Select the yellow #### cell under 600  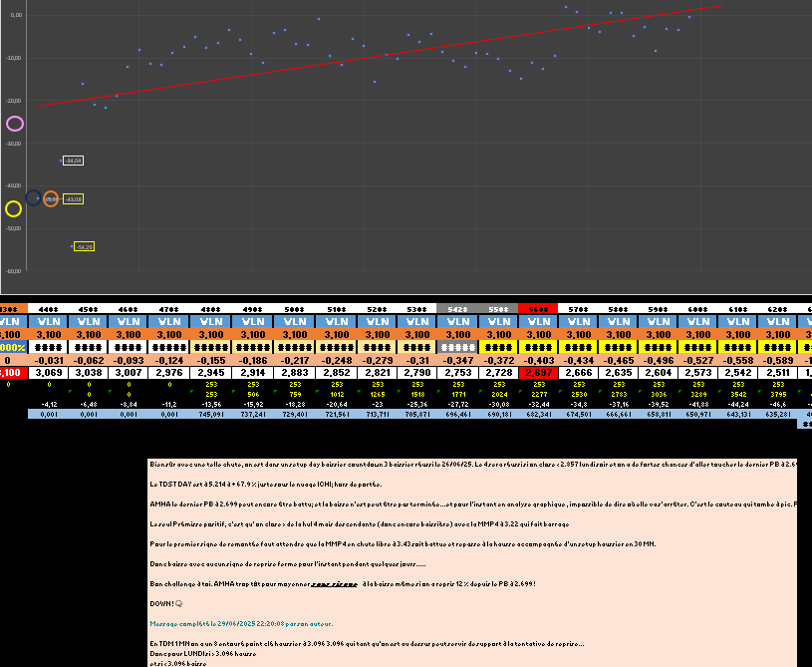tap(697, 347)
